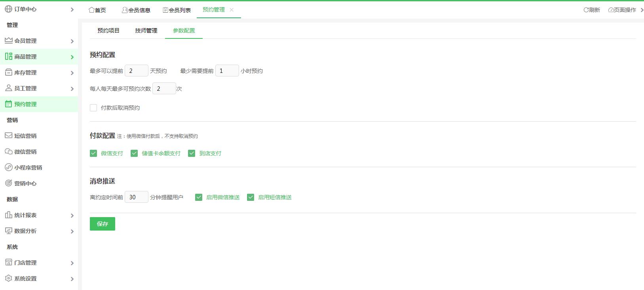Close the 预约管理 tab
644x290 pixels.
tap(232, 10)
